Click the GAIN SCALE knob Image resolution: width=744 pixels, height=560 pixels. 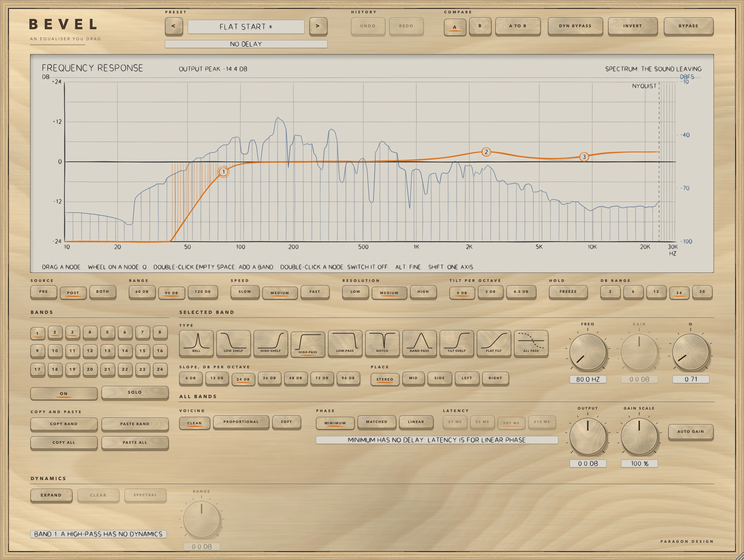639,436
